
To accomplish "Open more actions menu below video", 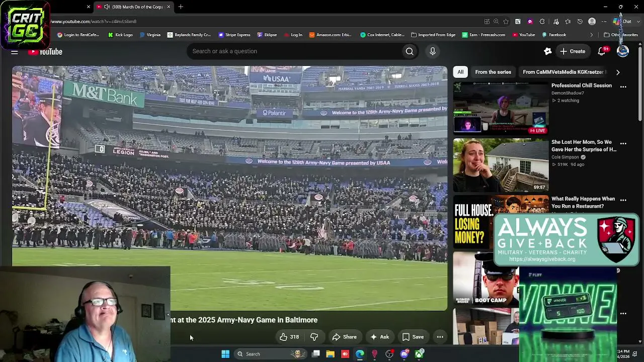I will (440, 337).
